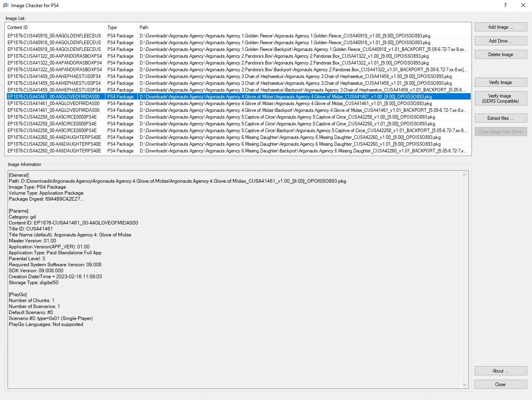
Task: Sort by the Path column header
Action: 302,27
